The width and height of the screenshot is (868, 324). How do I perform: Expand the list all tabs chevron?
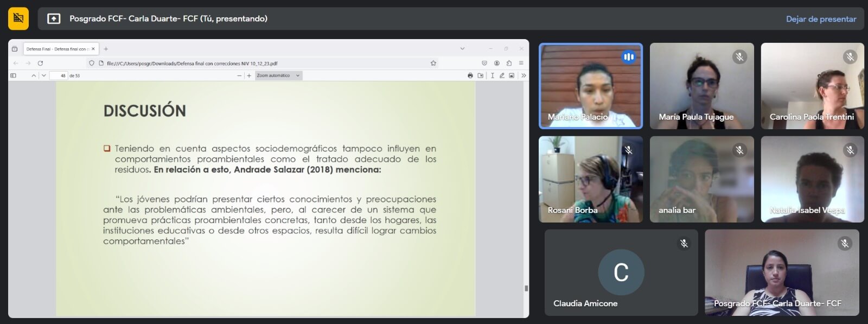[x=462, y=49]
